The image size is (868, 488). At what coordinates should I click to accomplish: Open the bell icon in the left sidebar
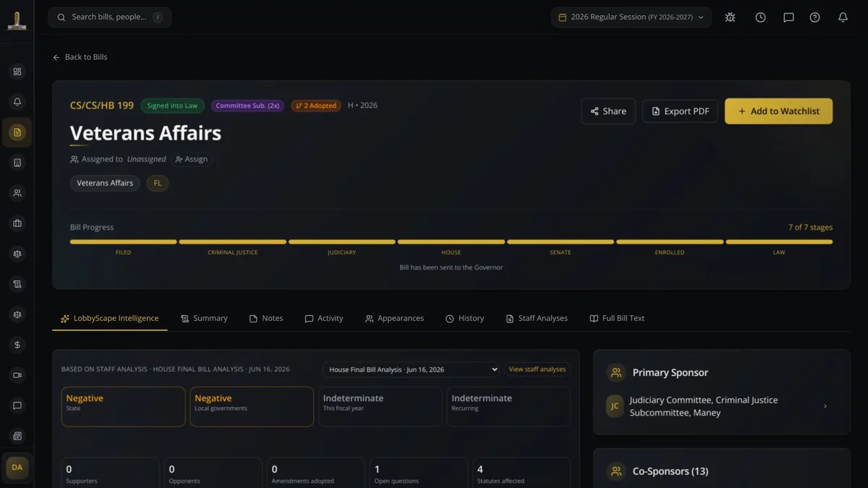tap(17, 102)
